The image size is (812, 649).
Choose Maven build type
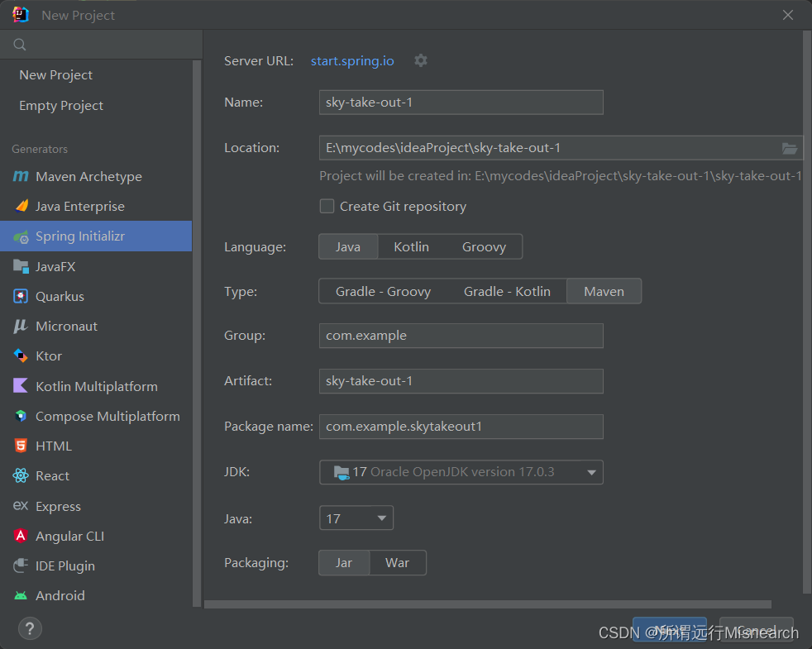[604, 292]
